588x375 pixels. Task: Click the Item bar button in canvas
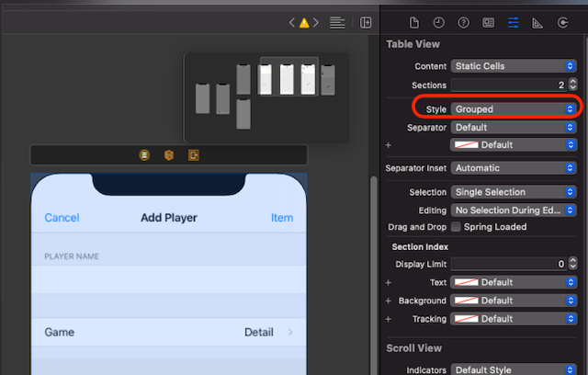(x=282, y=218)
